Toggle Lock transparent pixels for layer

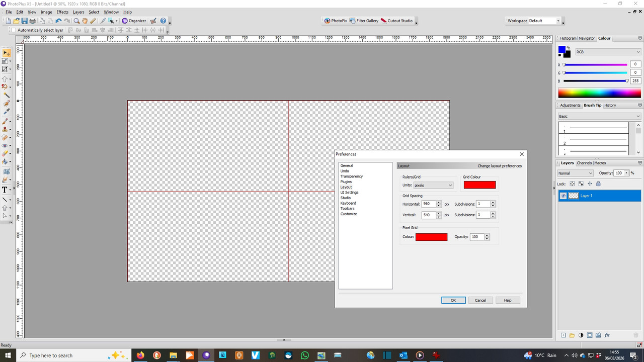(572, 184)
